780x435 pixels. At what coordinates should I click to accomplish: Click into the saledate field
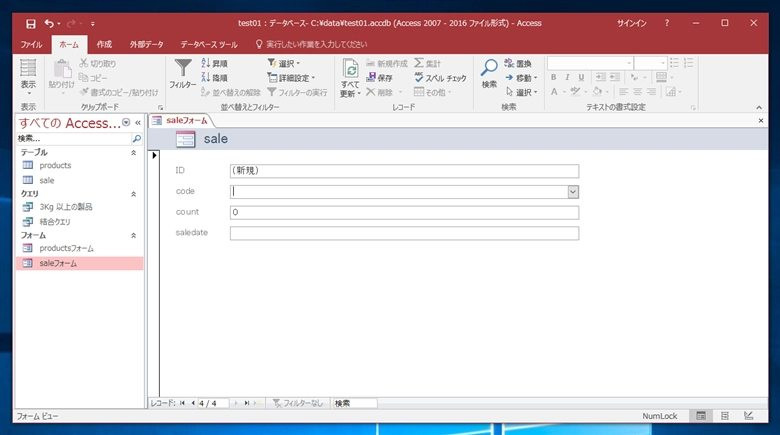click(x=404, y=233)
